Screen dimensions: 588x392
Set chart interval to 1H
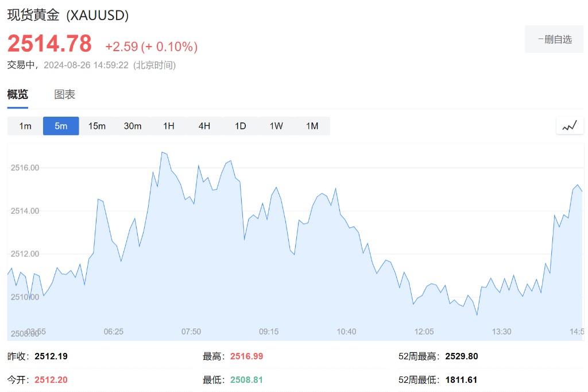pyautogui.click(x=168, y=126)
